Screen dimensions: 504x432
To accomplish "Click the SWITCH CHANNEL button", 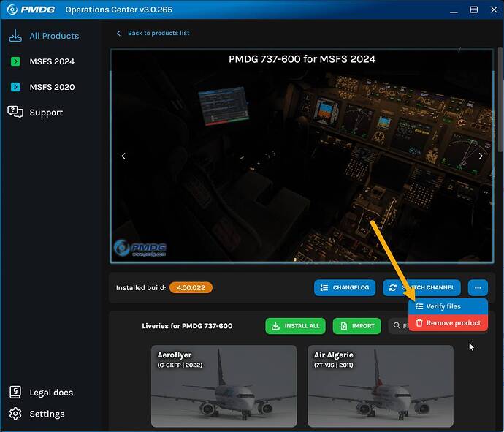I will 421,287.
